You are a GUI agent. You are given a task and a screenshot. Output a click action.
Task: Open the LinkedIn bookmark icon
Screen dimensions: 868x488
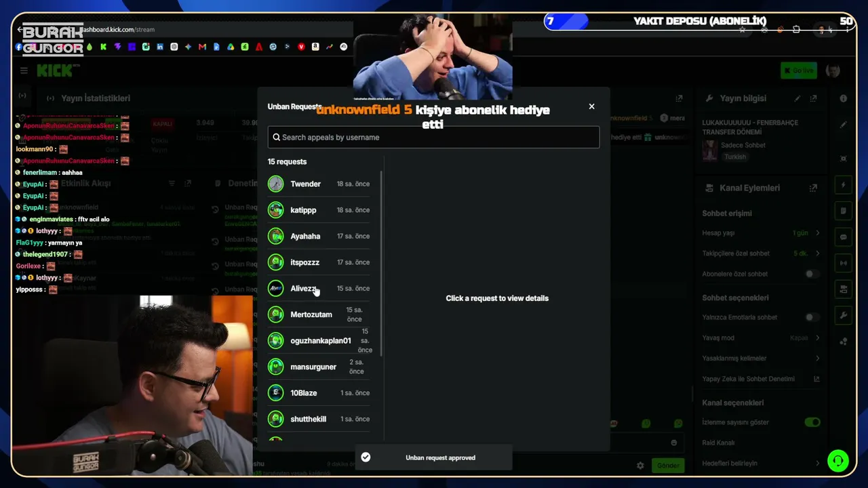pyautogui.click(x=160, y=47)
